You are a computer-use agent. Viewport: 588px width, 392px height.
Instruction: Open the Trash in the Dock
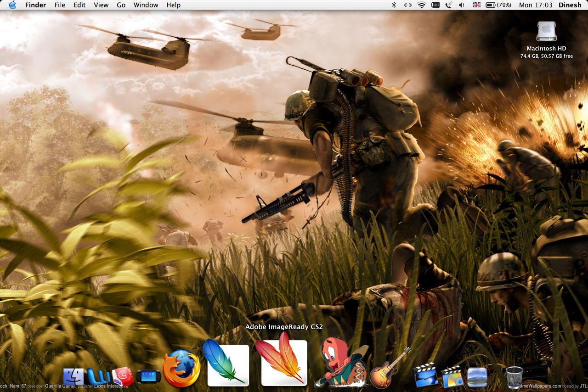[514, 377]
